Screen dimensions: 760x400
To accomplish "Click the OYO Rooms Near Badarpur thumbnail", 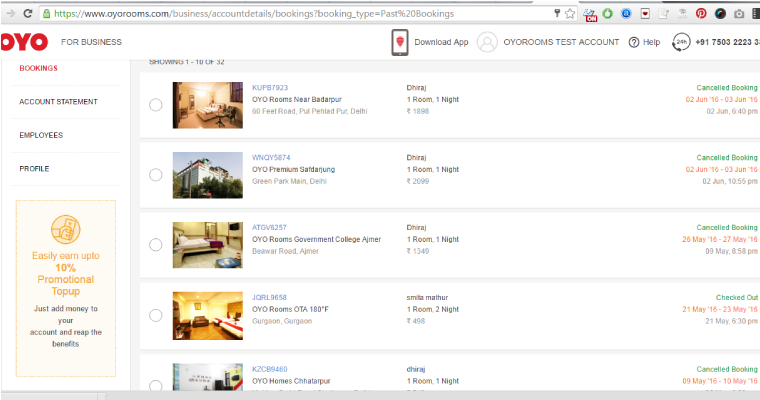I will tap(207, 105).
